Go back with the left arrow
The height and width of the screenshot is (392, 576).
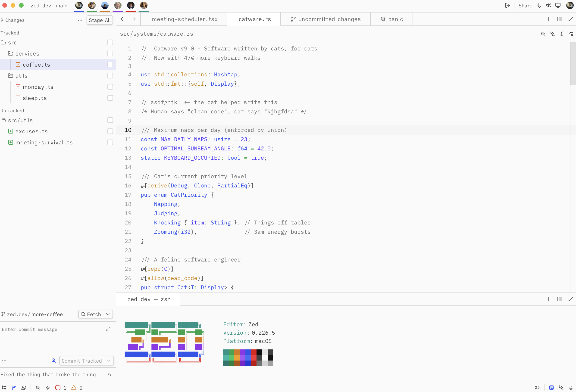[123, 19]
